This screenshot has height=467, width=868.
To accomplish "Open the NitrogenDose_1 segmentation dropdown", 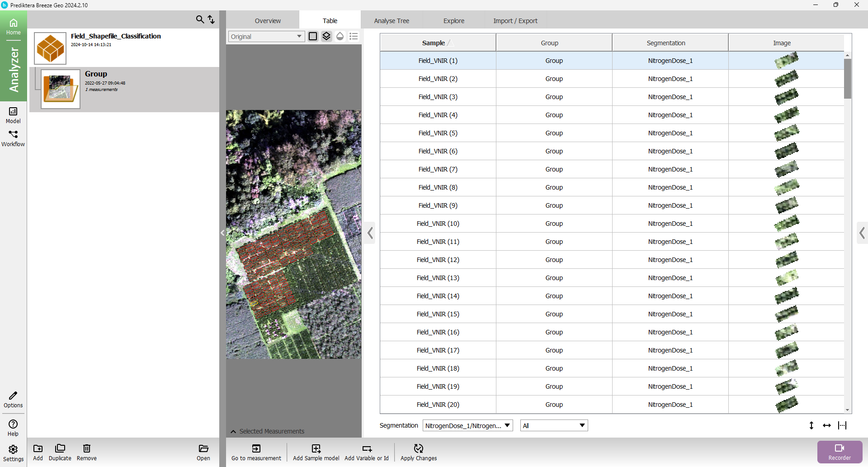I will (x=467, y=425).
